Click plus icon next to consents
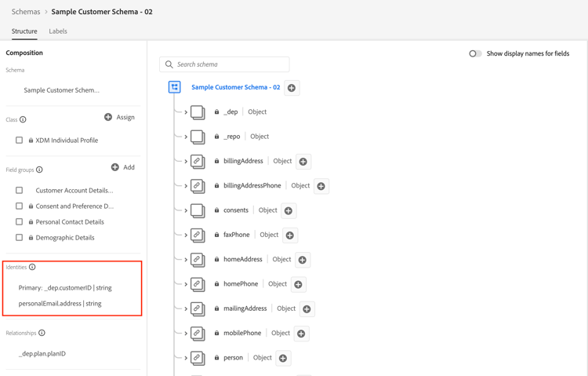Viewport: 588px width, 376px height. tap(289, 210)
